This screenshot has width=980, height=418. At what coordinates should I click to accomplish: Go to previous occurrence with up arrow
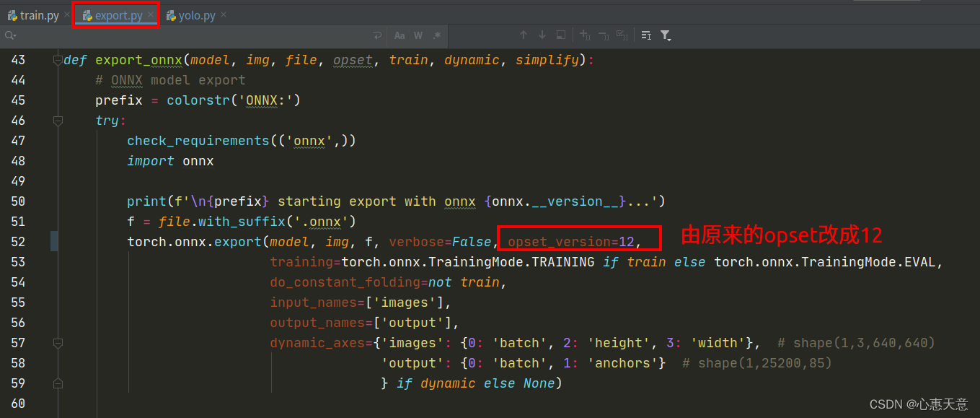(x=524, y=35)
